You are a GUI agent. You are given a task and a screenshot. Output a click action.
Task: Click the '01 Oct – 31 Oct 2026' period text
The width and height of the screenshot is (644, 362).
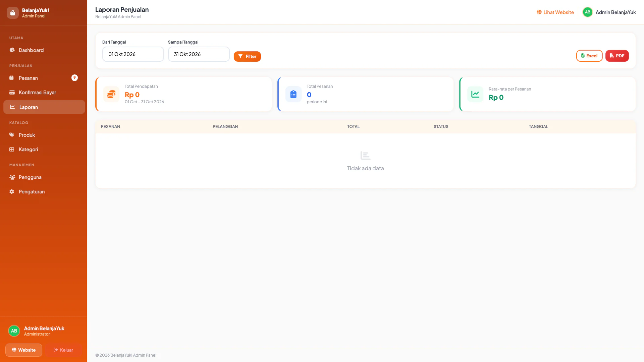tap(144, 102)
